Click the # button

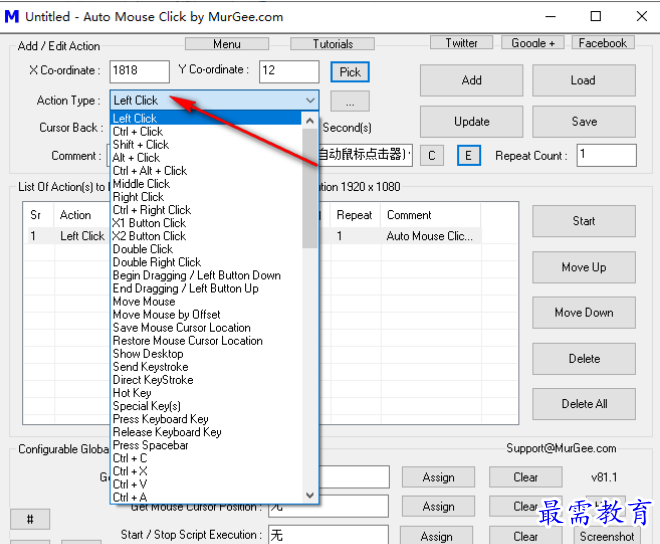(30, 519)
